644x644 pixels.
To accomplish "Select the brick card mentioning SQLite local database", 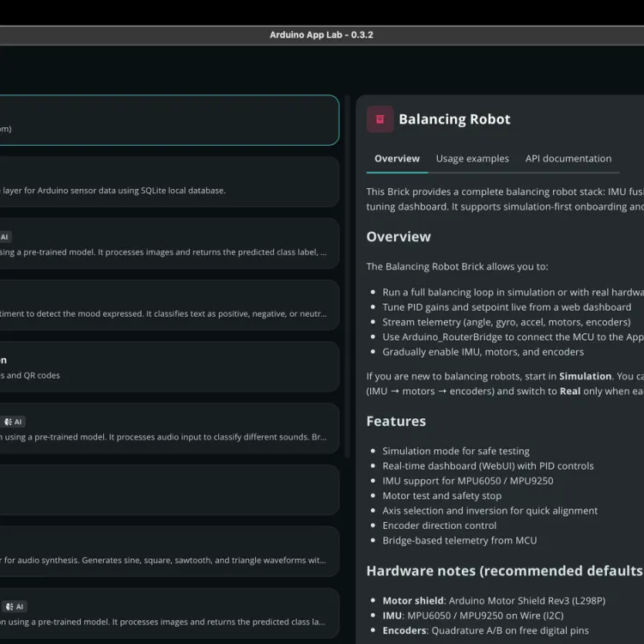I will click(x=169, y=182).
